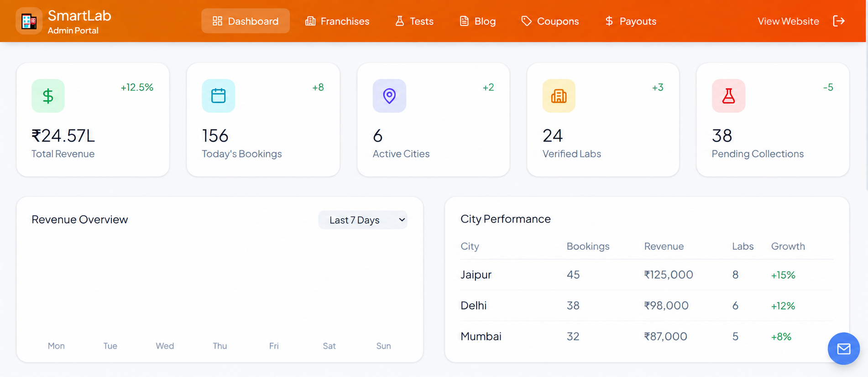Click the -5 collections change
The height and width of the screenshot is (377, 868).
(828, 87)
